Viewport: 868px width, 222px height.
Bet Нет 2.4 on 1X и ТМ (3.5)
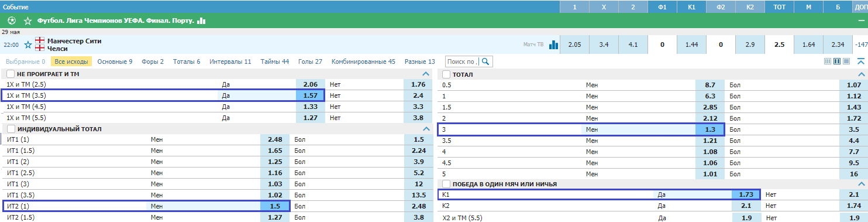(418, 96)
